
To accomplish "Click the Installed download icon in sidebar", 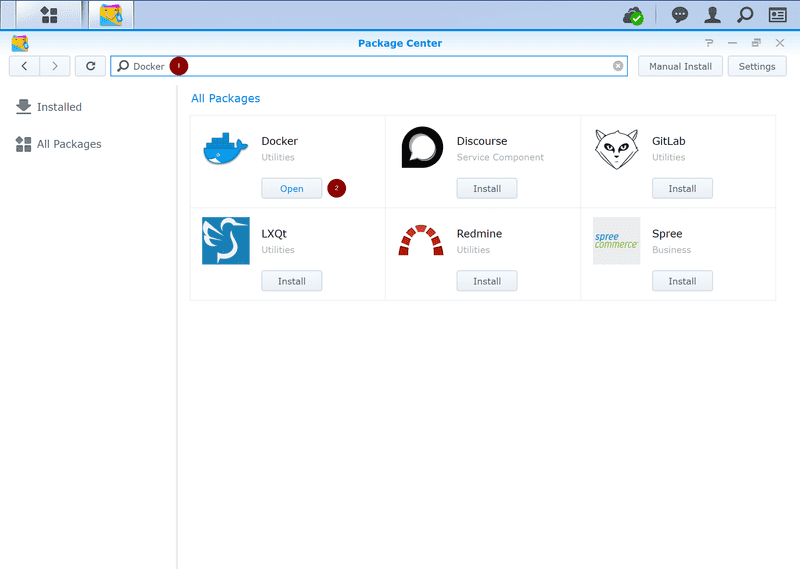I will tap(23, 107).
